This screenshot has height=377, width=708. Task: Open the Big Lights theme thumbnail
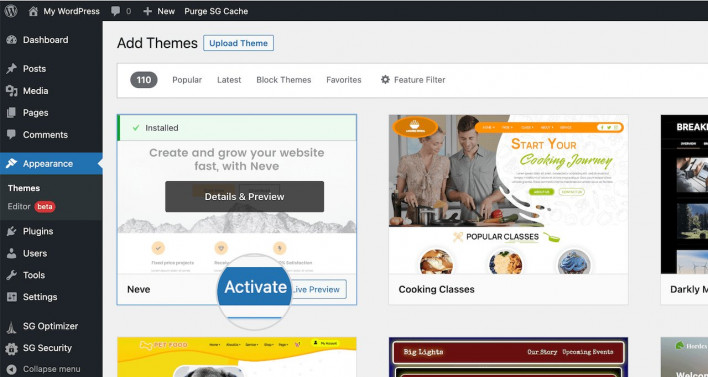[x=508, y=357]
